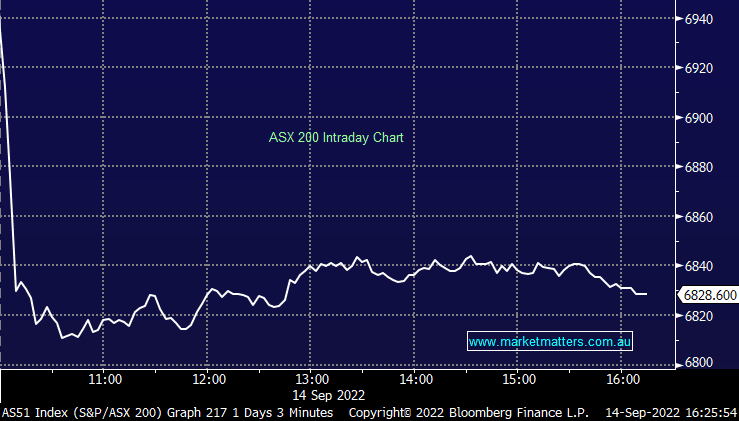Select the 14:00 time axis marker
The image size is (739, 421).
[415, 381]
